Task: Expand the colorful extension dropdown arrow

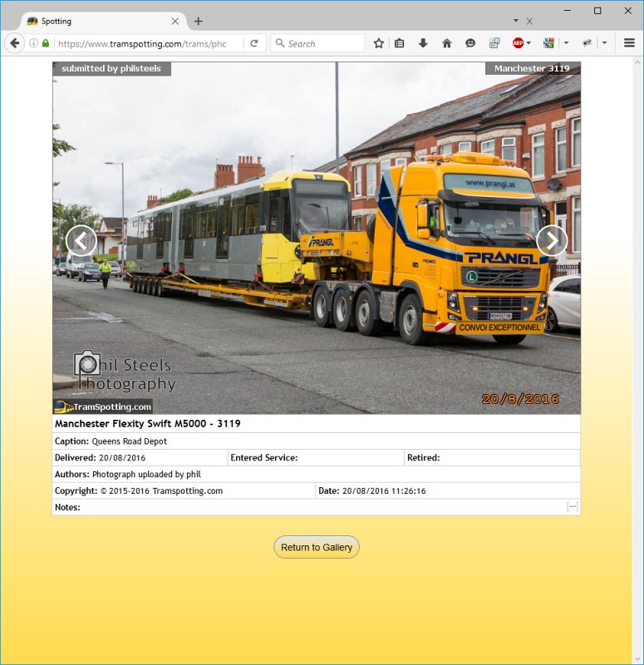Action: pos(566,43)
